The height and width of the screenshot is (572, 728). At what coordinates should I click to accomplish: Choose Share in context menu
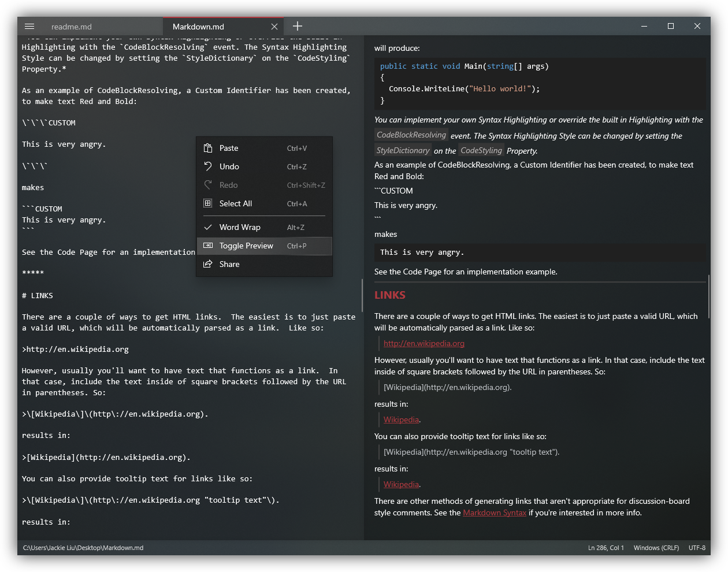[x=264, y=264]
